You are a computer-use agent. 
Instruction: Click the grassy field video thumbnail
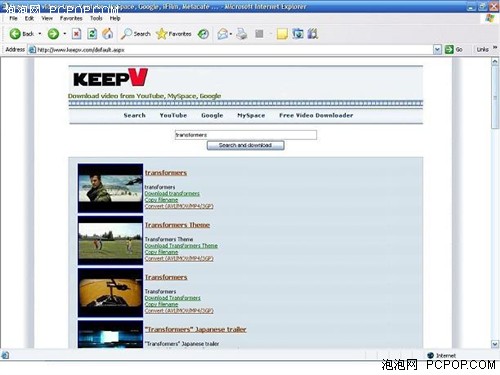pos(110,241)
